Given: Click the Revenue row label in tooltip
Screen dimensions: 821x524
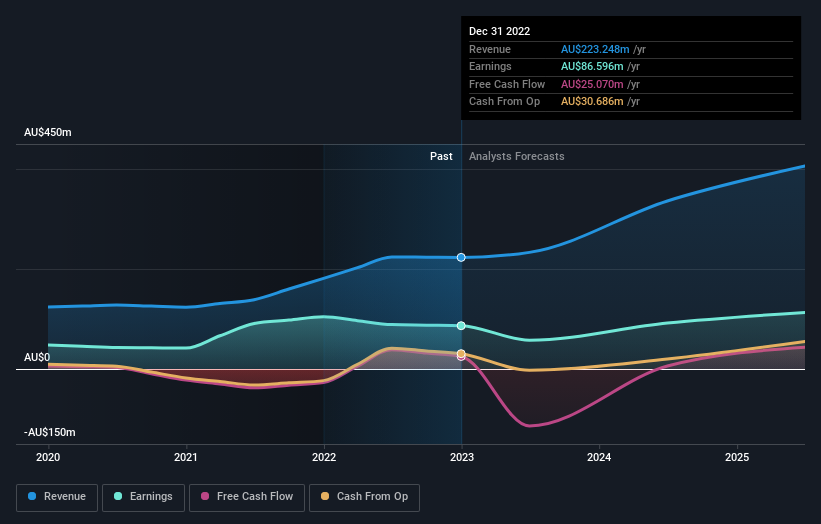Looking at the screenshot, I should pos(490,49).
